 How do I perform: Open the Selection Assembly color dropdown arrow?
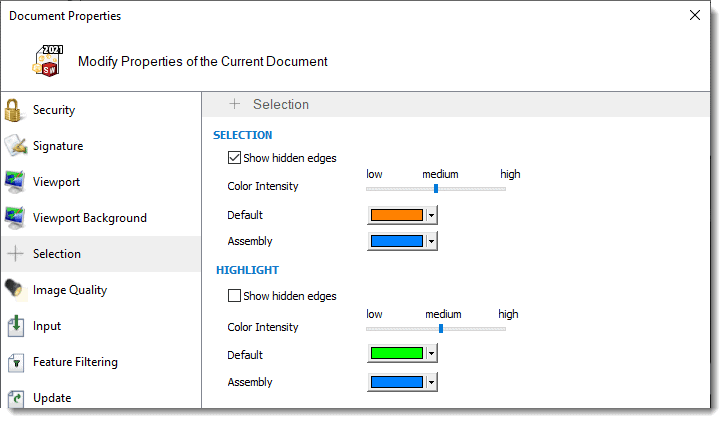coord(431,241)
